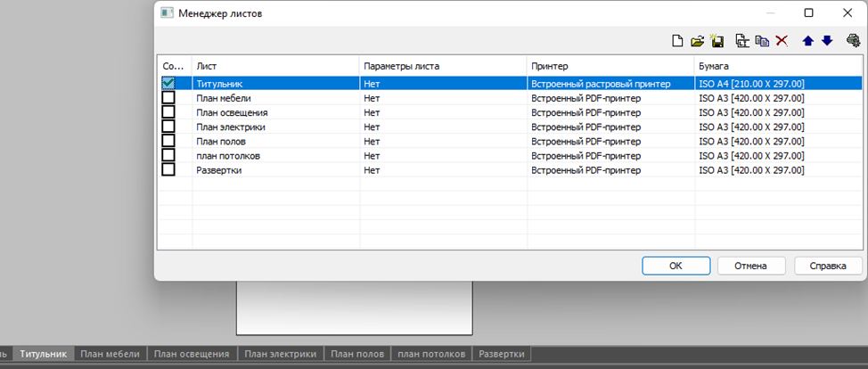Switch to the План освещения tab
This screenshot has width=868, height=369.
[x=192, y=354]
